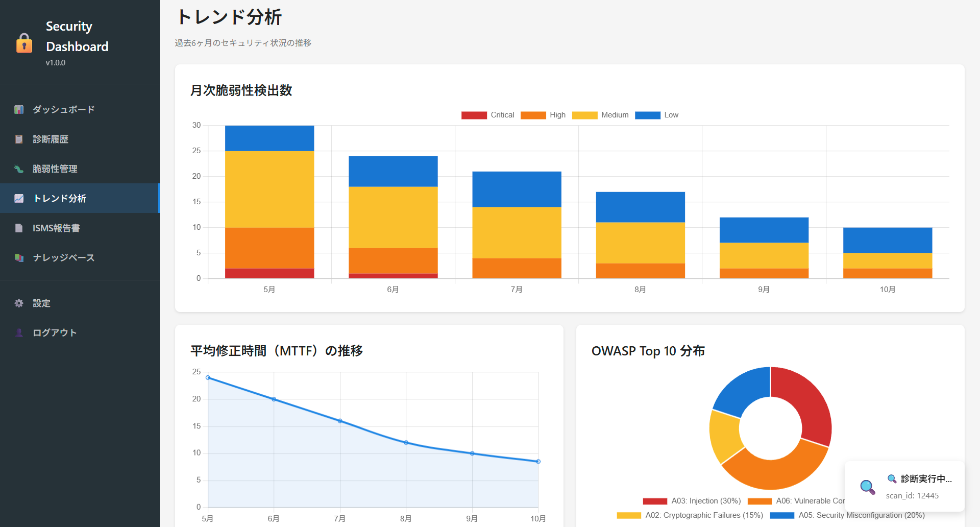
Task: Toggle A03: Injection legend entry
Action: [x=692, y=501]
